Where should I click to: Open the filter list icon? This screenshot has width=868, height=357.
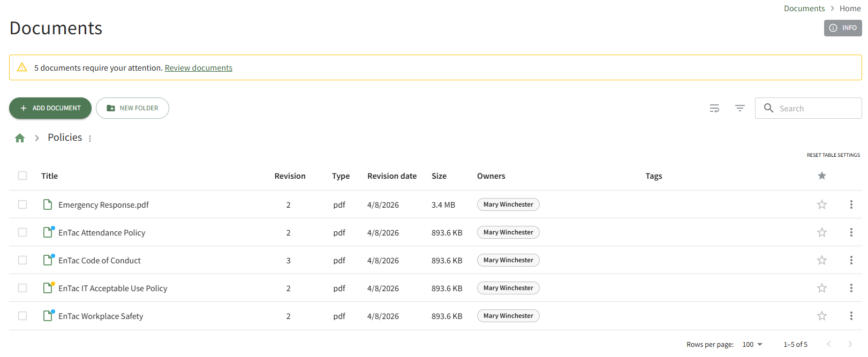(740, 108)
